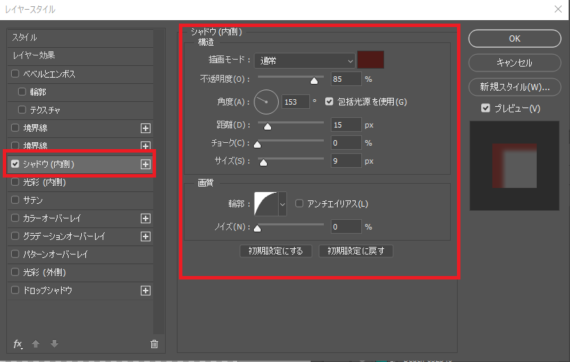Image resolution: width=570 pixels, height=362 pixels.
Task: Click the angle dial control
Action: (x=266, y=102)
